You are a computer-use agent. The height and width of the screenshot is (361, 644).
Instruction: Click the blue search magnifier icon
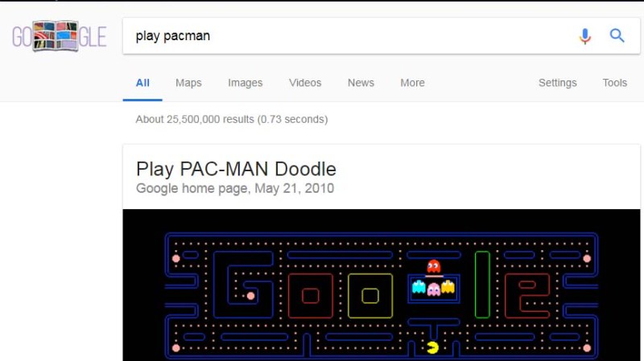(617, 35)
